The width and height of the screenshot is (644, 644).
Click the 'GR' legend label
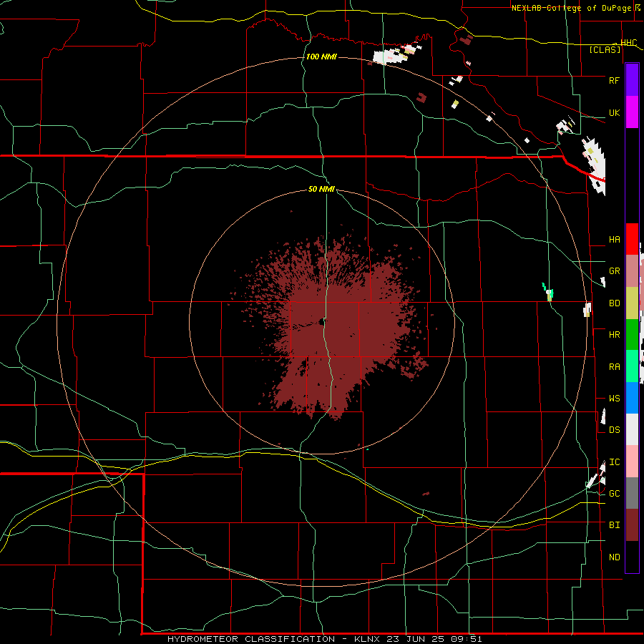tap(614, 271)
